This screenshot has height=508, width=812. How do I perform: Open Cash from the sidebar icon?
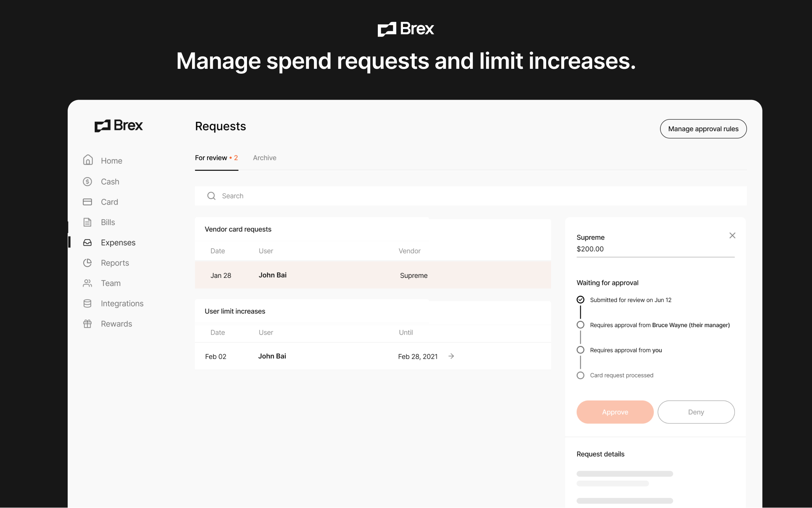point(88,182)
